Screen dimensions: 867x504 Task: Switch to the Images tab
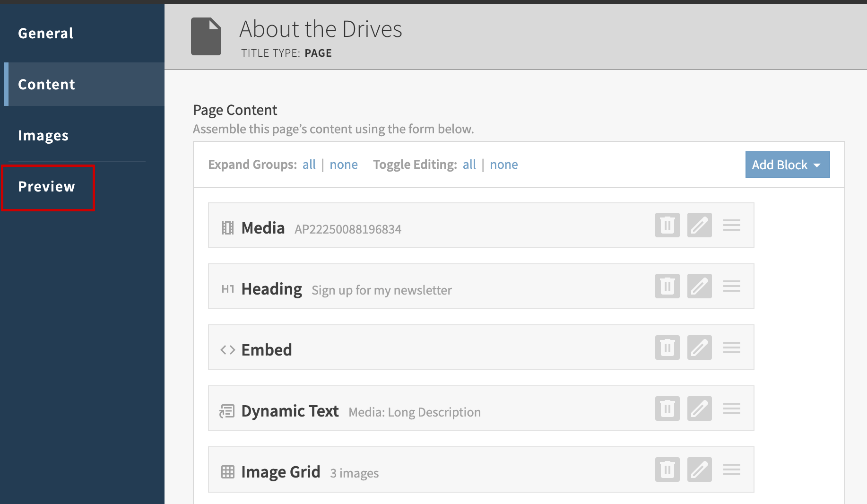click(43, 135)
